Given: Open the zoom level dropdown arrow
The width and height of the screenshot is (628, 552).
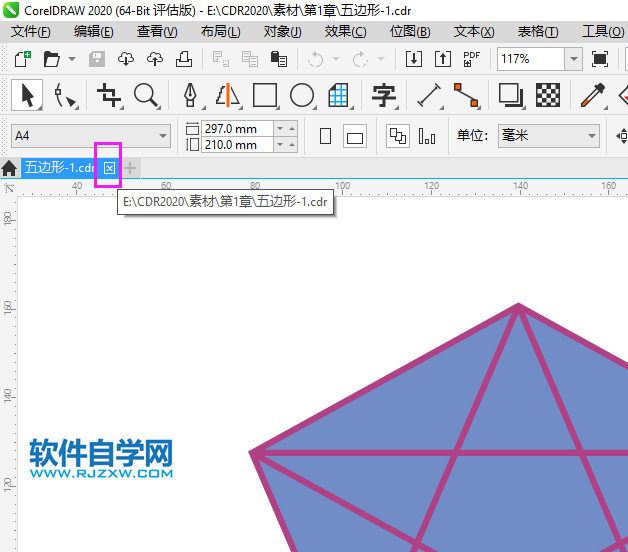Looking at the screenshot, I should (x=574, y=59).
